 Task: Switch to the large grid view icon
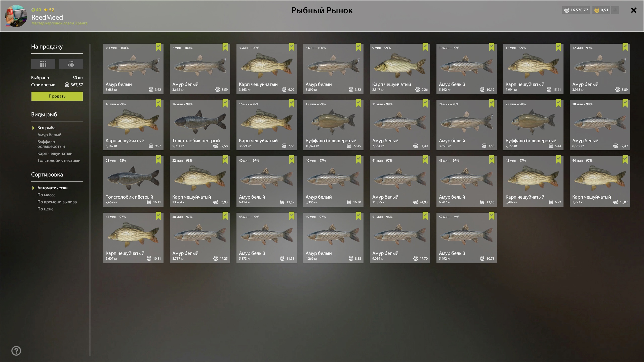pos(43,64)
